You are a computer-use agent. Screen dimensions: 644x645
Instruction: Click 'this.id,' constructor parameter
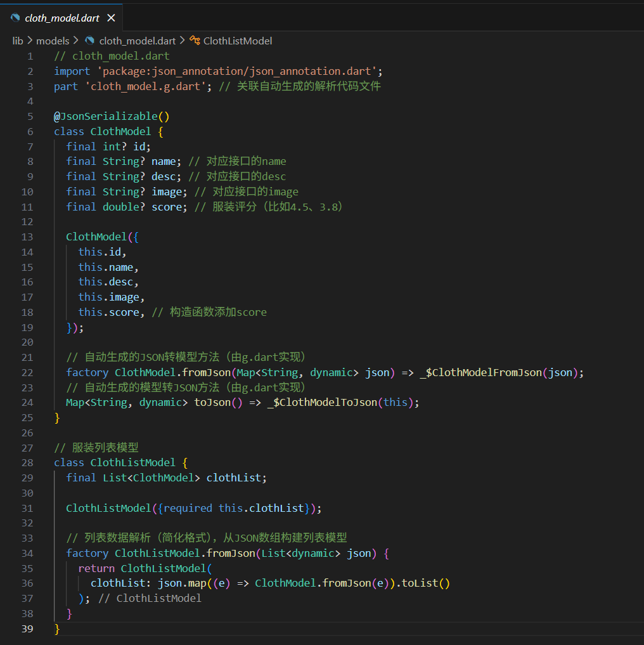point(103,252)
